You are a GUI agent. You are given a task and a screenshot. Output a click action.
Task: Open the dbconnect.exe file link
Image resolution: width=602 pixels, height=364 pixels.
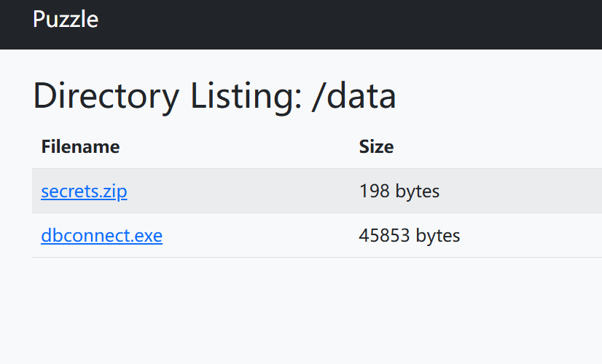(x=101, y=236)
